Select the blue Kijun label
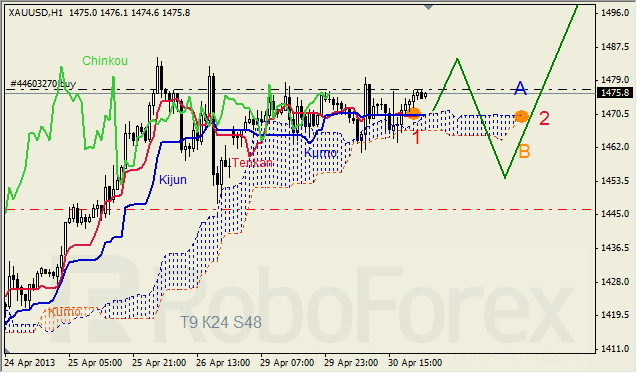 pyautogui.click(x=173, y=180)
